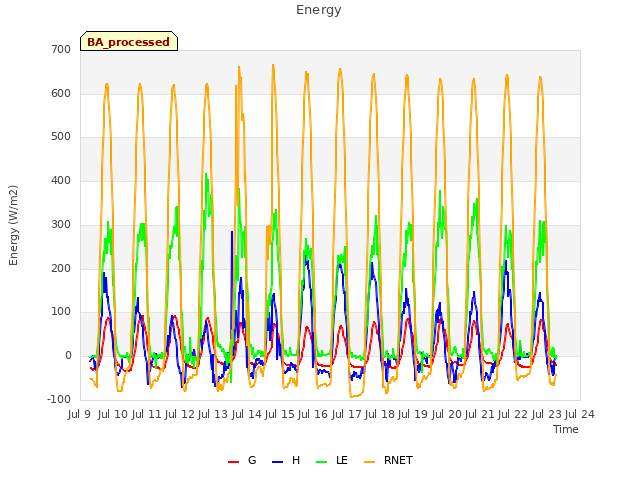Click the 200 y-axis tick label

coord(61,269)
